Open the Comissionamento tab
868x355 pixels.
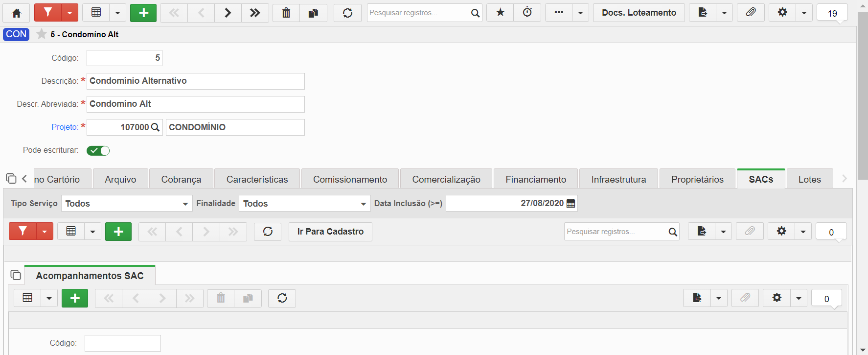[x=350, y=179]
